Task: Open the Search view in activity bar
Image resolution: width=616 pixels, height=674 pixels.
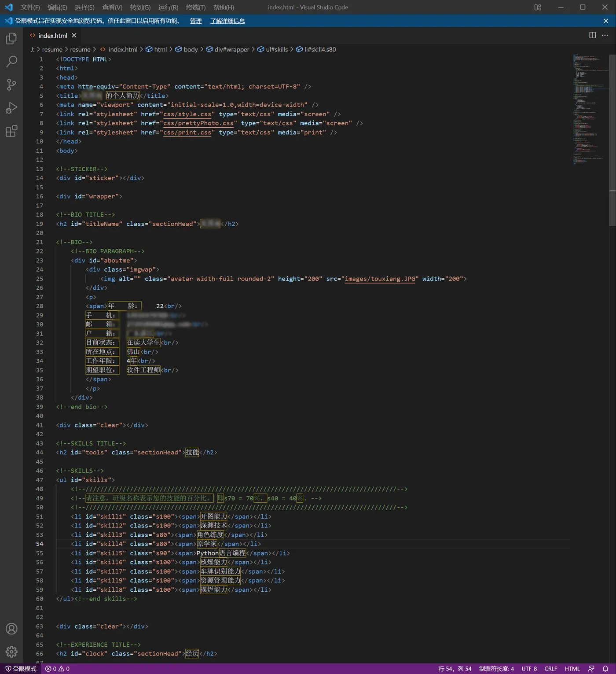Action: [11, 62]
